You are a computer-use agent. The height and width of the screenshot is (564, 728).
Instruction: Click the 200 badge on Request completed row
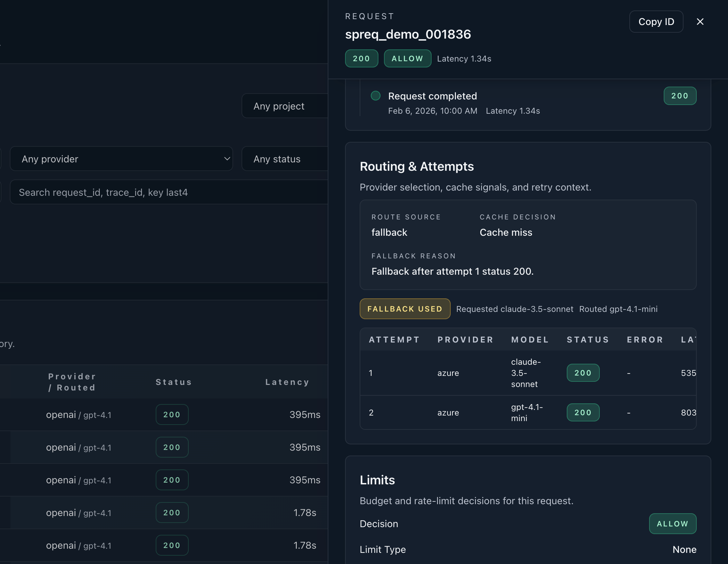[680, 96]
